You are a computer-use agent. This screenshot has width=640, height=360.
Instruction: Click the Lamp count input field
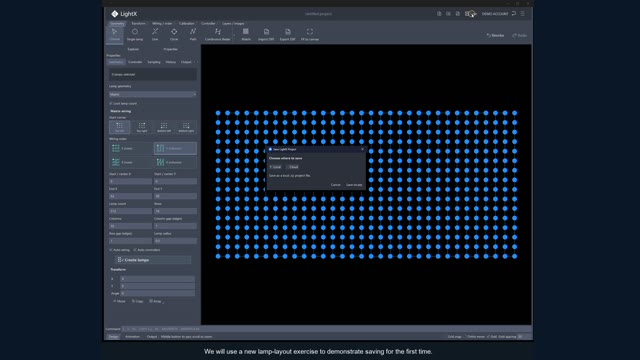click(131, 211)
